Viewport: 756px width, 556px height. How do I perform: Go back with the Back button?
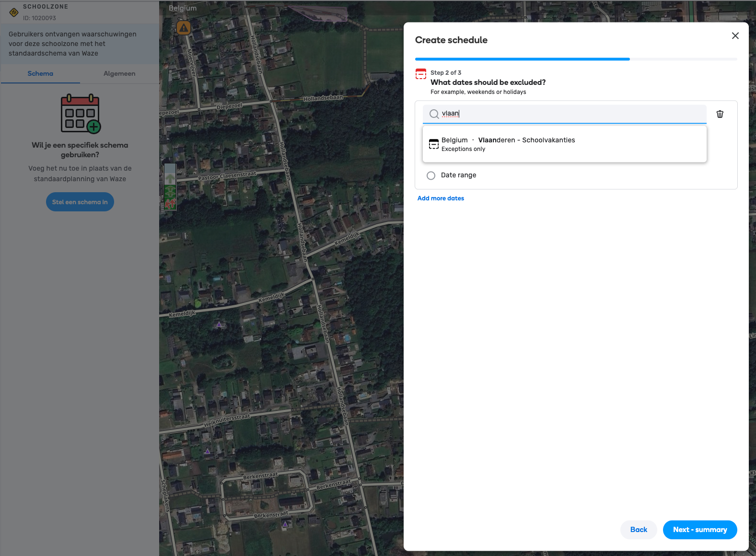coord(638,530)
